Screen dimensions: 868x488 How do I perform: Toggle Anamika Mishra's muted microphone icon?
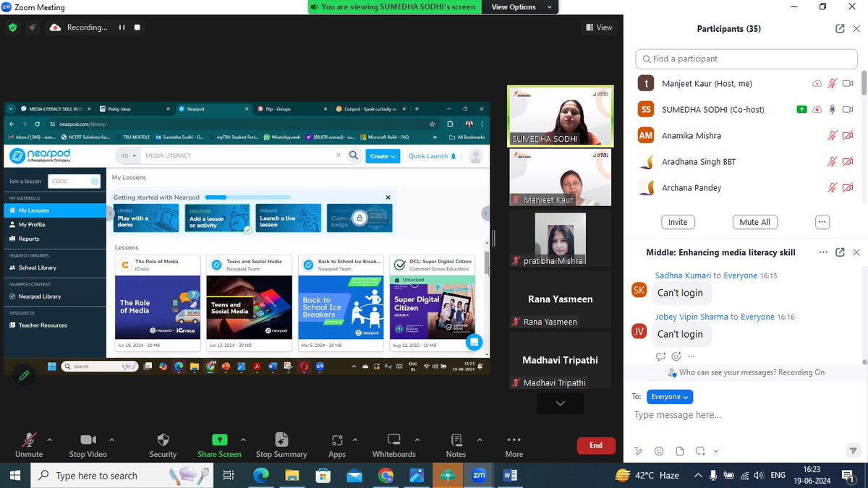[833, 136]
